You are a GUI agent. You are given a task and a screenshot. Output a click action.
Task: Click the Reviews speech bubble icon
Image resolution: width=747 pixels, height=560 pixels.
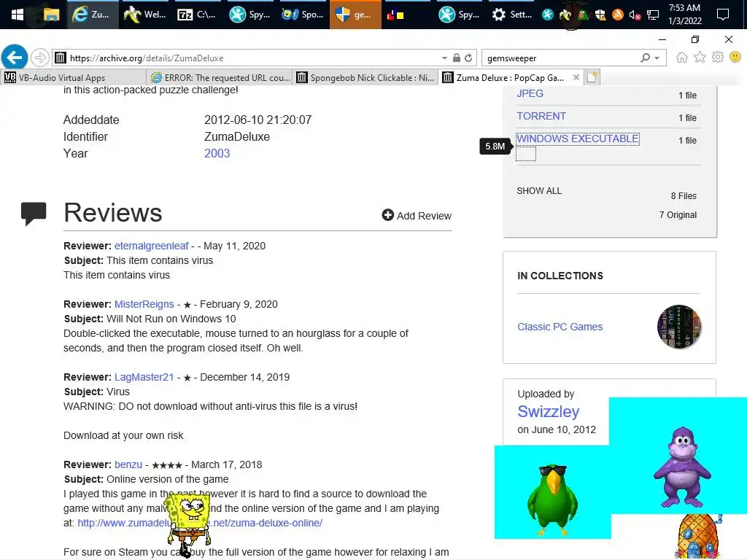pyautogui.click(x=34, y=214)
